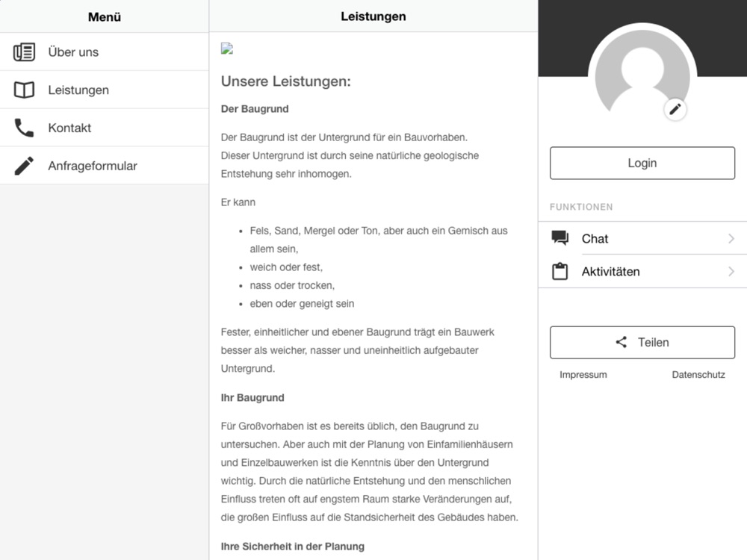Select Kontakt in the menu
Screen dimensions: 747x560
click(69, 128)
